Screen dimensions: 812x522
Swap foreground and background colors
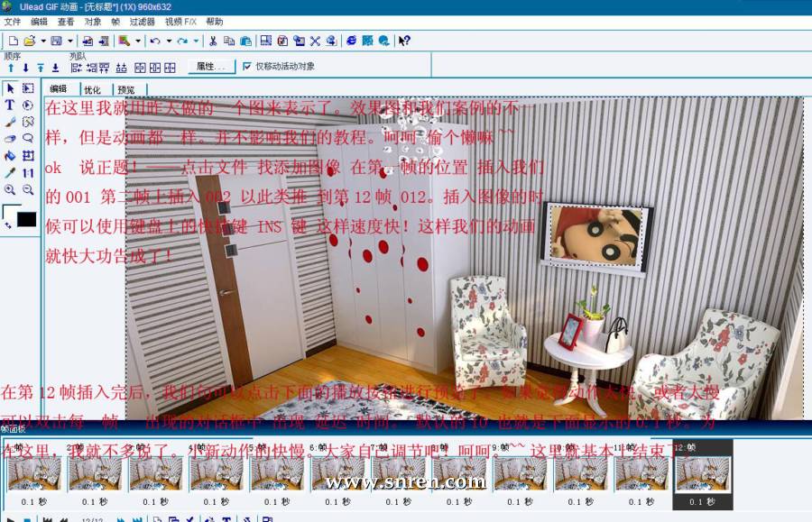pos(8,225)
